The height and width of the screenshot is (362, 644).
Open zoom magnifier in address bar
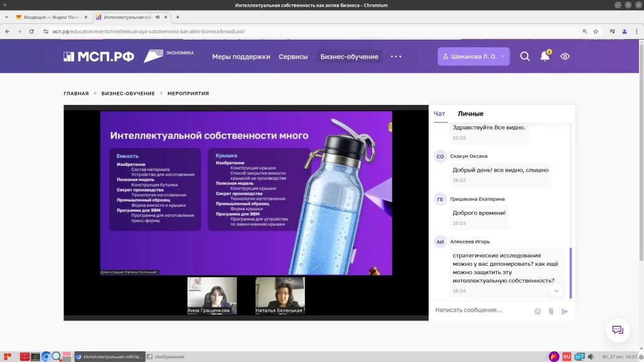click(584, 31)
